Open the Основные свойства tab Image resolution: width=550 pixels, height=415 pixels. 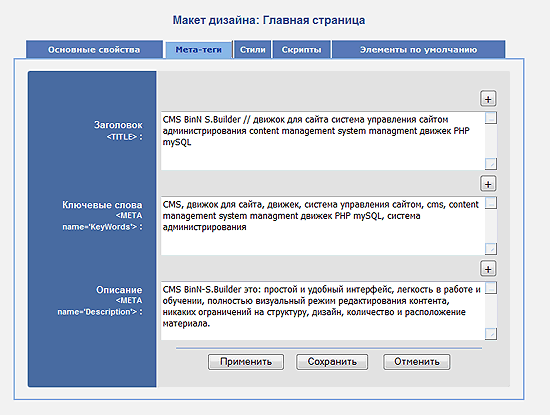pyautogui.click(x=94, y=49)
